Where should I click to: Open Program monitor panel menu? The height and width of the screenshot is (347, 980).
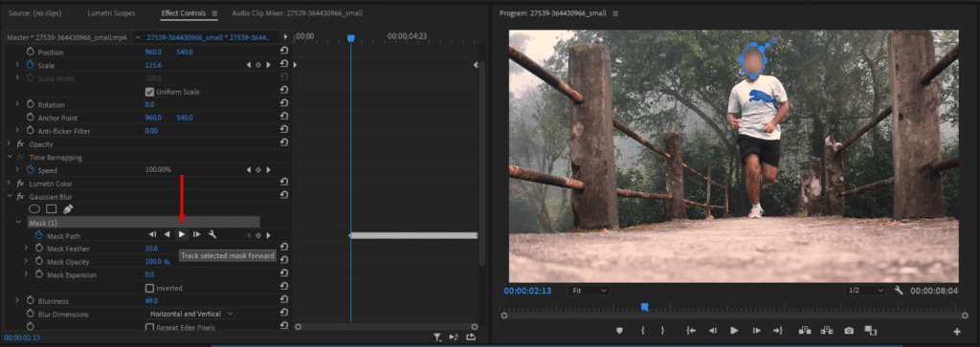point(615,13)
